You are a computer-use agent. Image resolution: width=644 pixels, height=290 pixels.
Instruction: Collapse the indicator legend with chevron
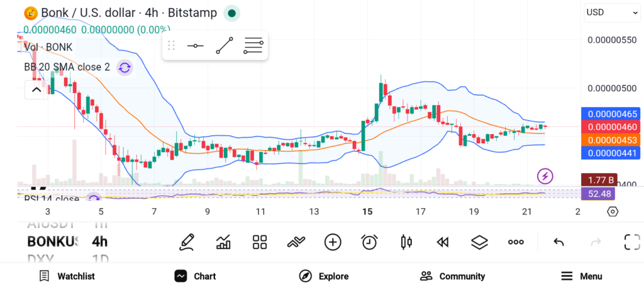pos(36,90)
